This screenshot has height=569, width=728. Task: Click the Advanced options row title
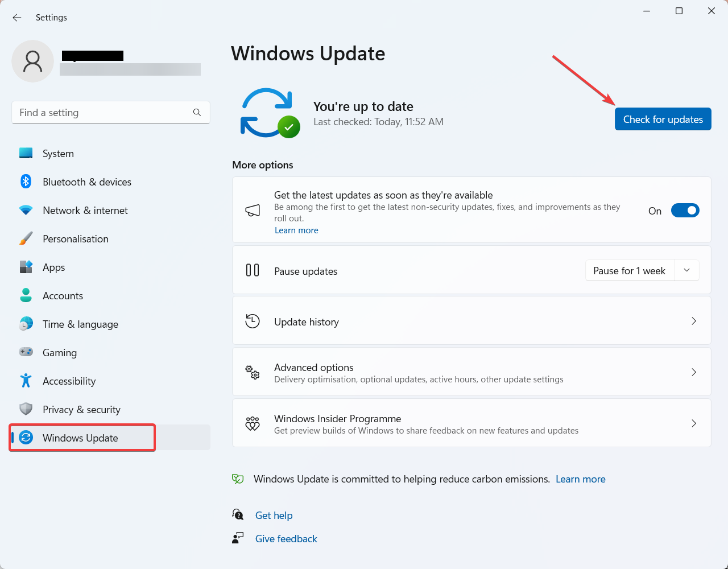[314, 368]
